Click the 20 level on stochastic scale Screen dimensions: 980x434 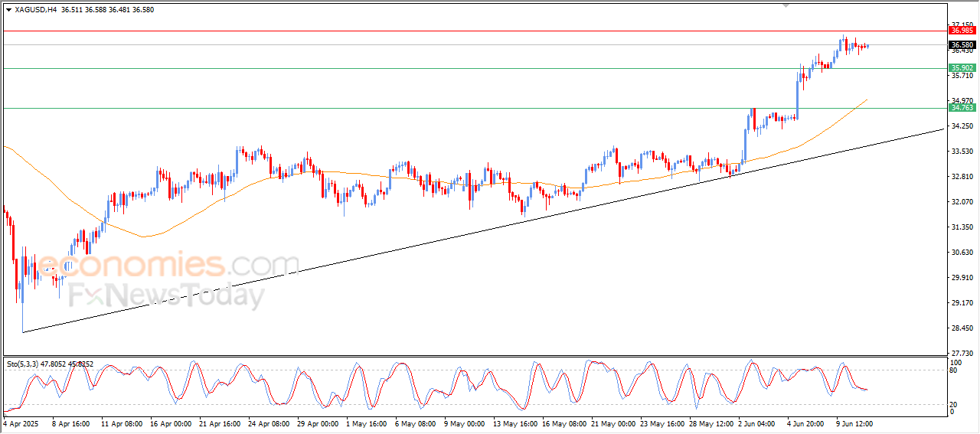954,404
